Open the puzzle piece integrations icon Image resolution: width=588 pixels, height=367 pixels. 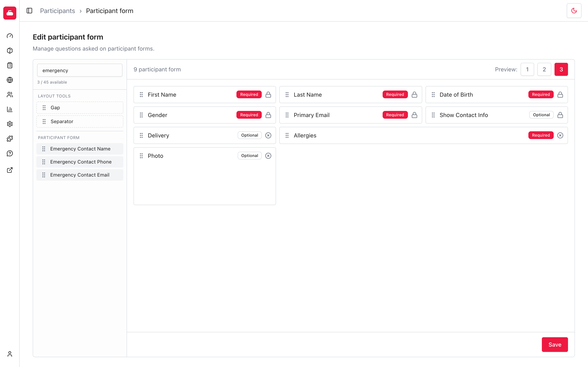point(10,139)
